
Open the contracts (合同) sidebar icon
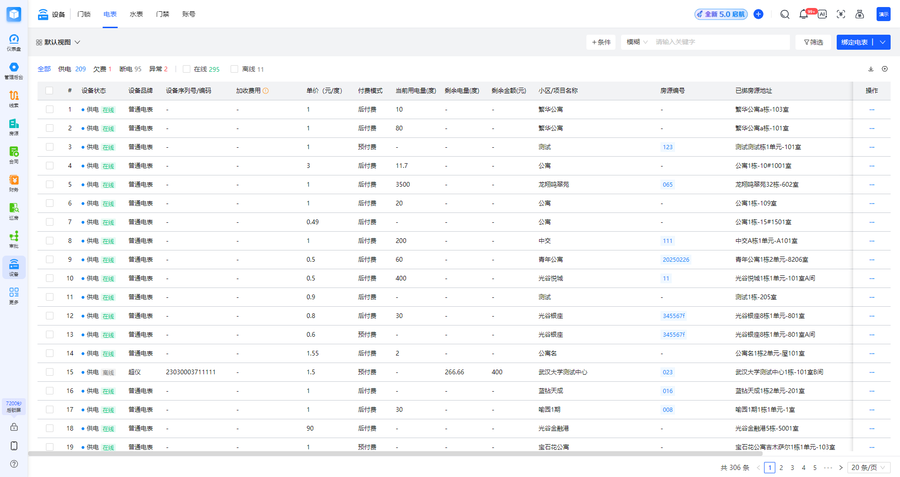click(14, 155)
